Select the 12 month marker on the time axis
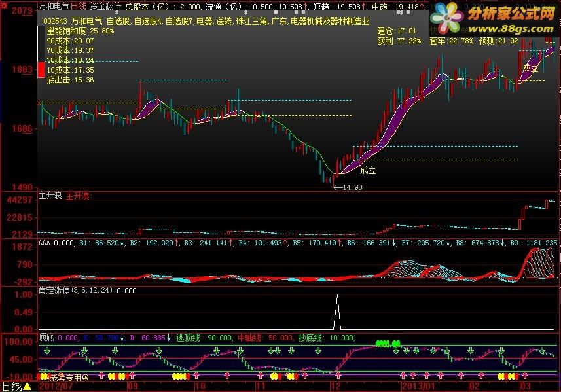Screen dimensions: 561x392 336,386
